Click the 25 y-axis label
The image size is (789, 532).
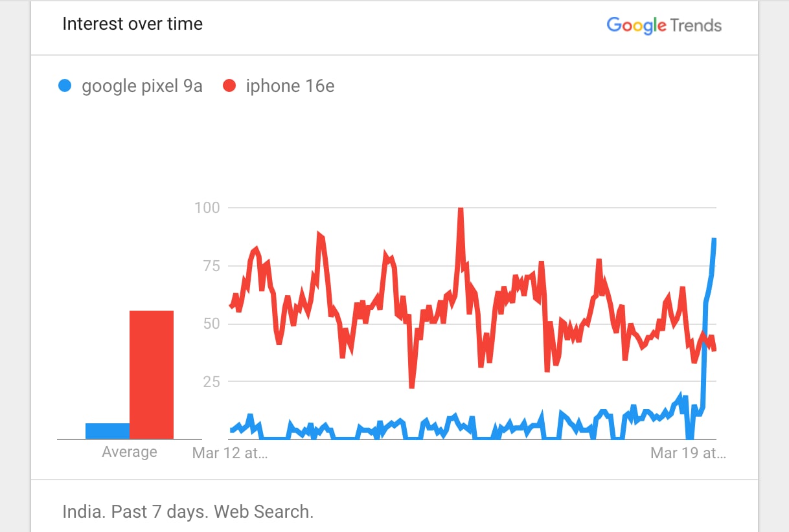211,382
